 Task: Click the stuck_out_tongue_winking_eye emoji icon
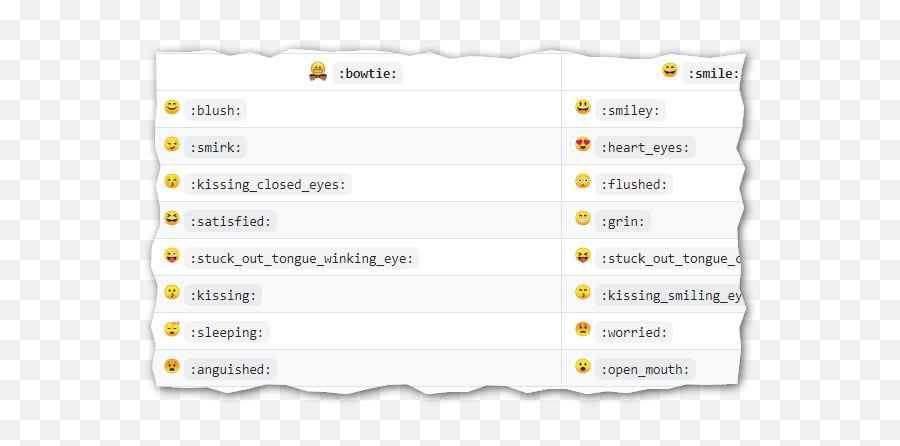pyautogui.click(x=172, y=255)
